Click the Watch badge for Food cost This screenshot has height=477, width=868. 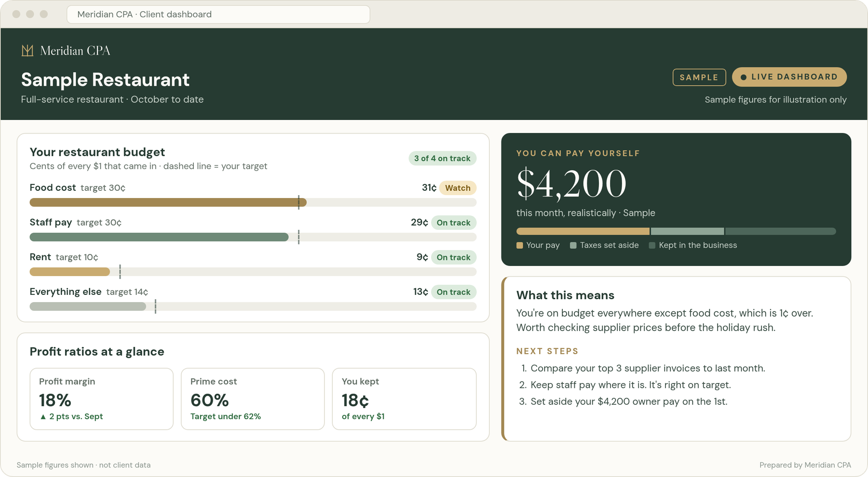pyautogui.click(x=458, y=188)
